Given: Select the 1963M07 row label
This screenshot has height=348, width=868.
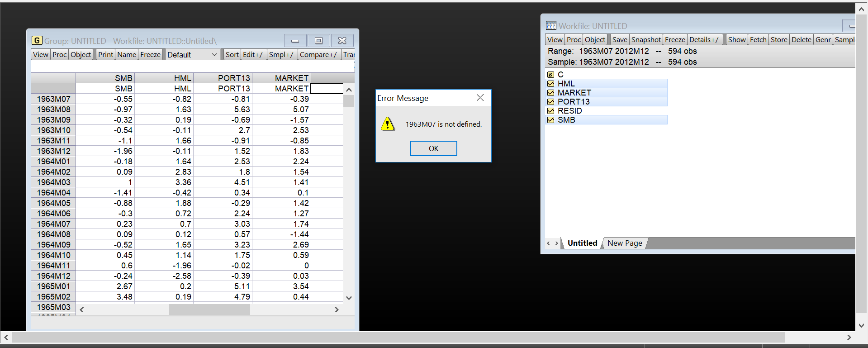Looking at the screenshot, I should point(53,99).
